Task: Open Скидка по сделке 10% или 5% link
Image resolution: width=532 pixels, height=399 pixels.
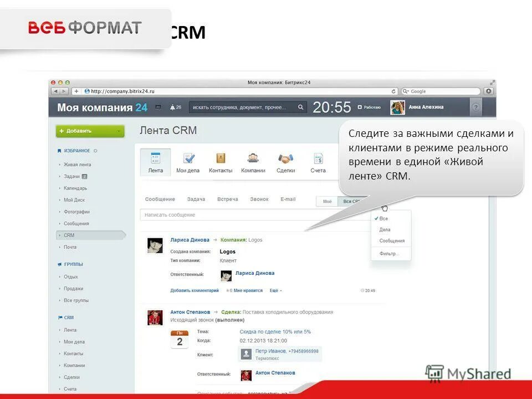Action: point(275,331)
